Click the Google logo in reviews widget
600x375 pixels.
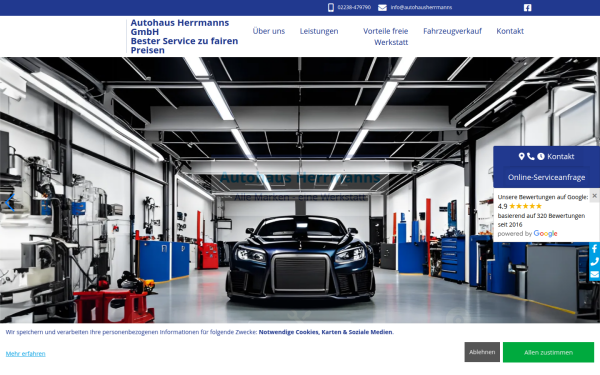click(x=545, y=233)
